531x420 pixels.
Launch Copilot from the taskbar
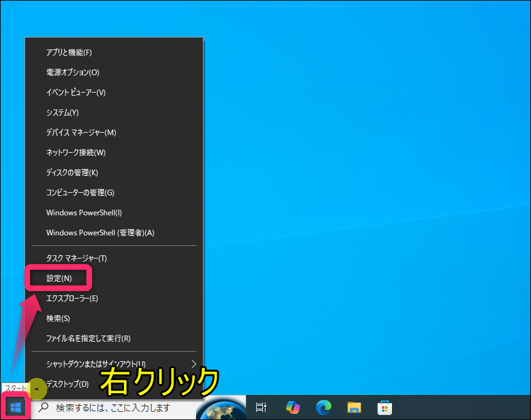(292, 408)
